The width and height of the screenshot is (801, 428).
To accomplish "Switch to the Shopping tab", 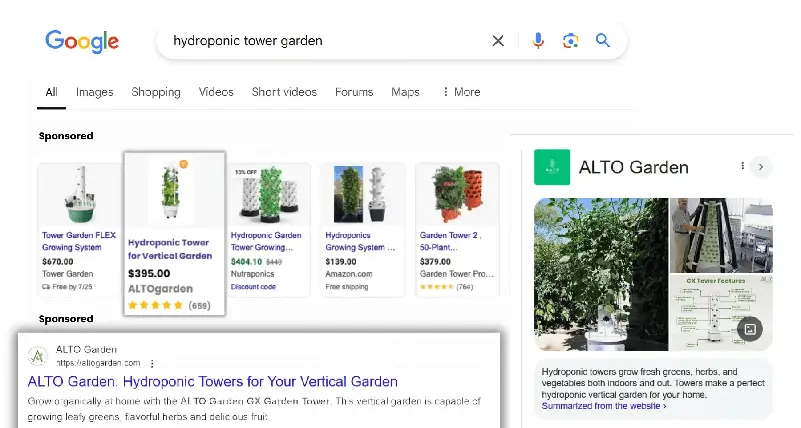I will tap(156, 92).
